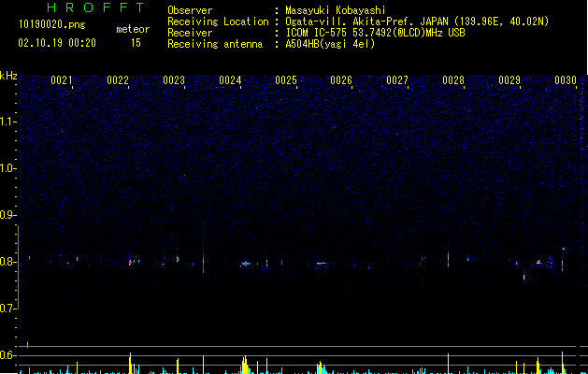Select the 0024 time marker
Screen dimensions: 588x374
coord(230,80)
